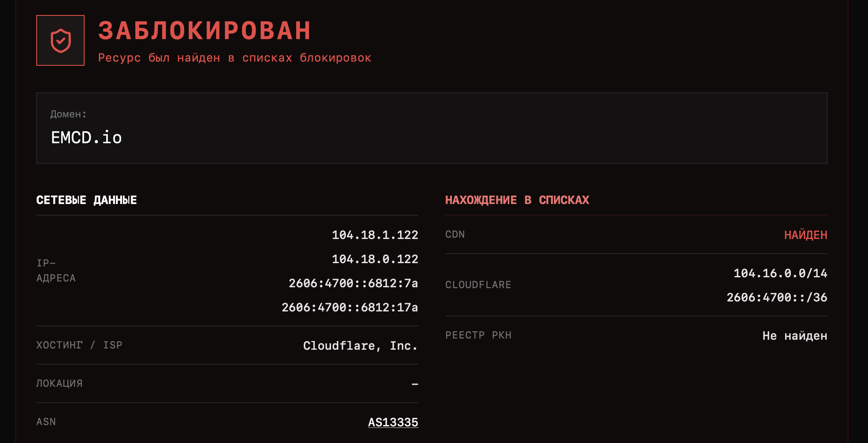Select IP address 104.18.0.122

point(375,259)
